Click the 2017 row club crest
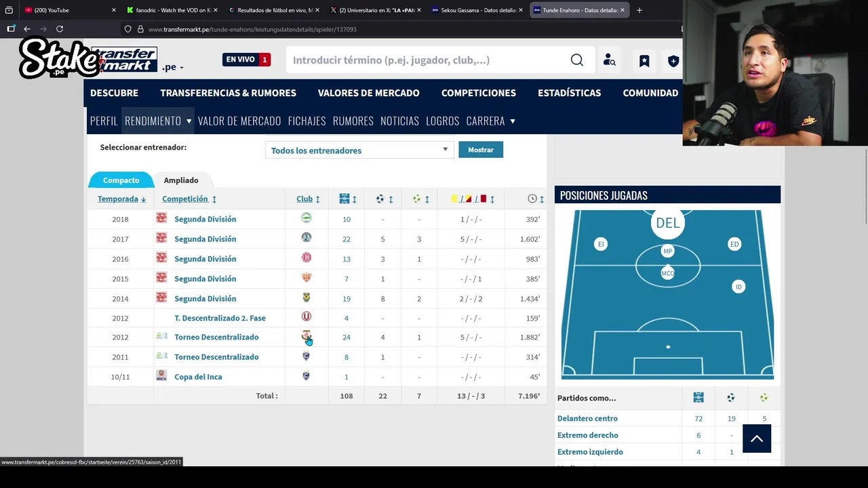 click(307, 238)
